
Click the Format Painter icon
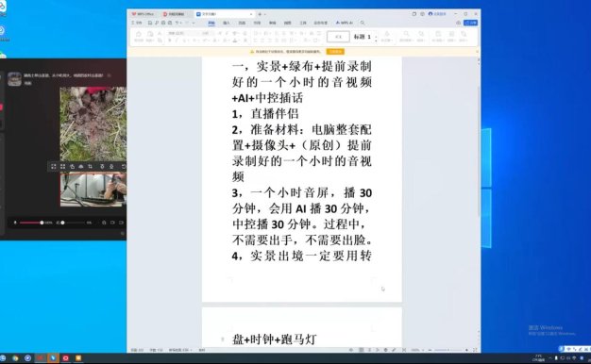tap(139, 36)
